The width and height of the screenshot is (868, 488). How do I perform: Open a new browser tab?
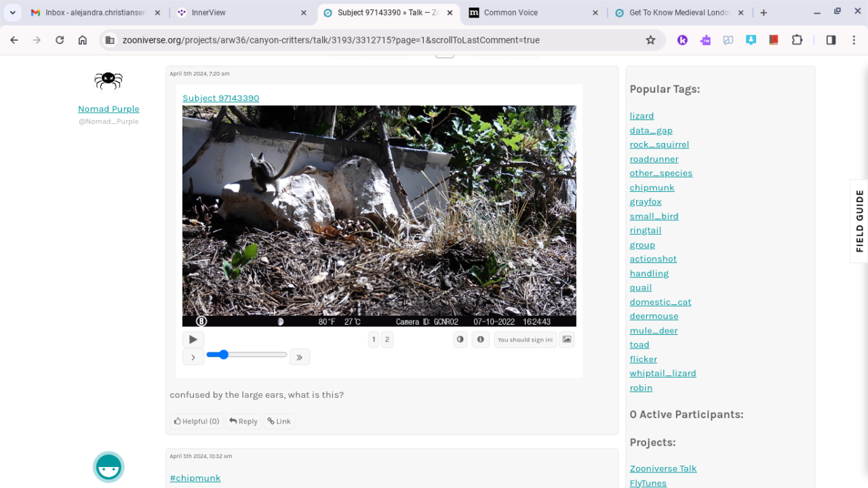764,13
